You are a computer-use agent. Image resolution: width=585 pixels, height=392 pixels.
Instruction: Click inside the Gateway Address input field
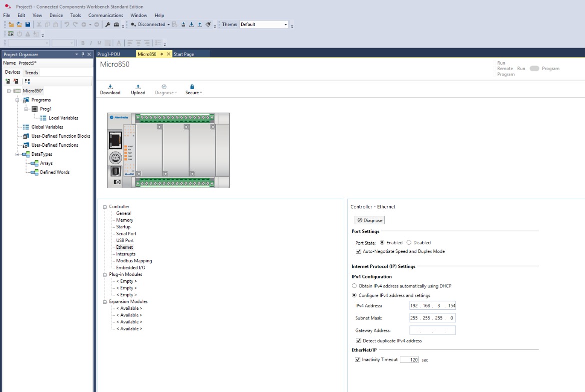click(x=432, y=329)
